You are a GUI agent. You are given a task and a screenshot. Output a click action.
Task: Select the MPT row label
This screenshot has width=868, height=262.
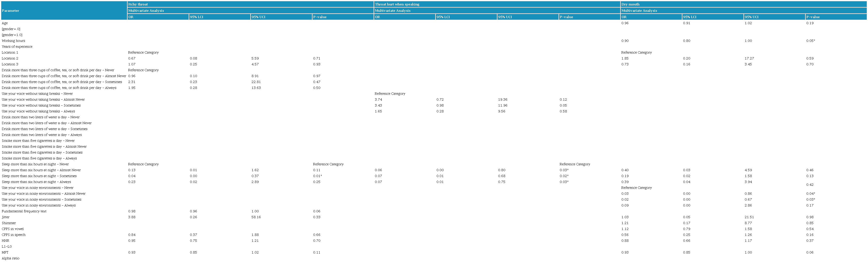5,252
